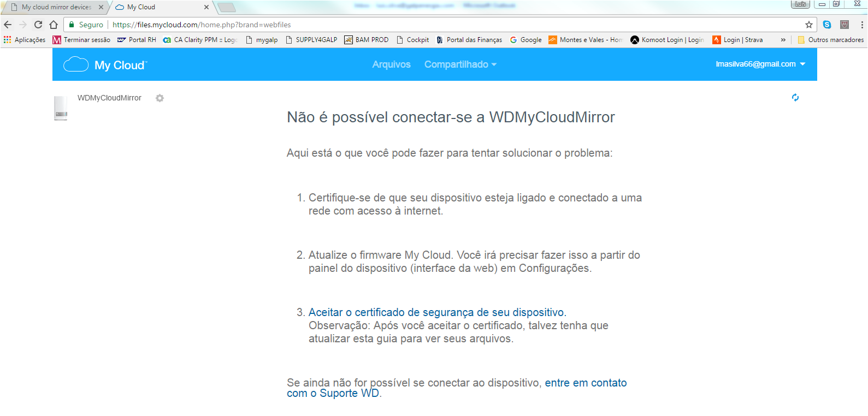The width and height of the screenshot is (868, 416).
Task: Open the Login Strava bookmark
Action: 737,40
